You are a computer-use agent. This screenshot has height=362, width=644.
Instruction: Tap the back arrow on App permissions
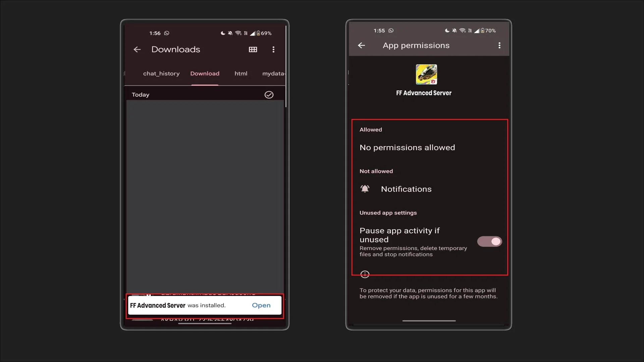point(362,45)
